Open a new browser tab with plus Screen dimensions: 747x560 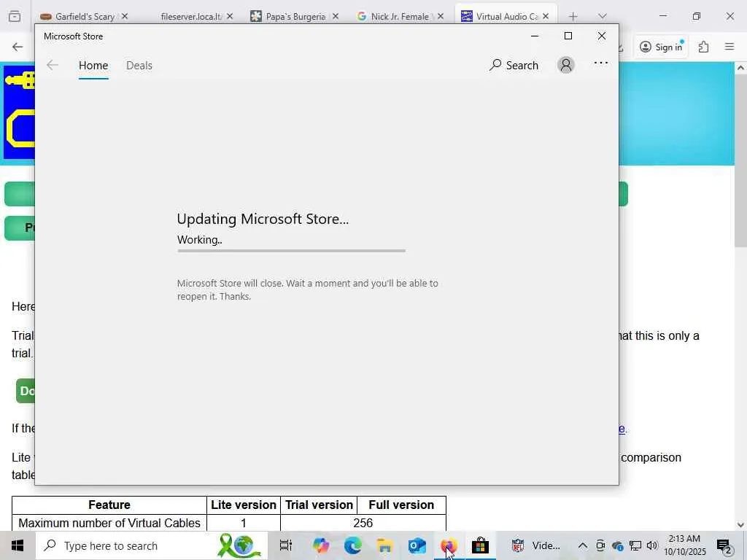point(573,17)
